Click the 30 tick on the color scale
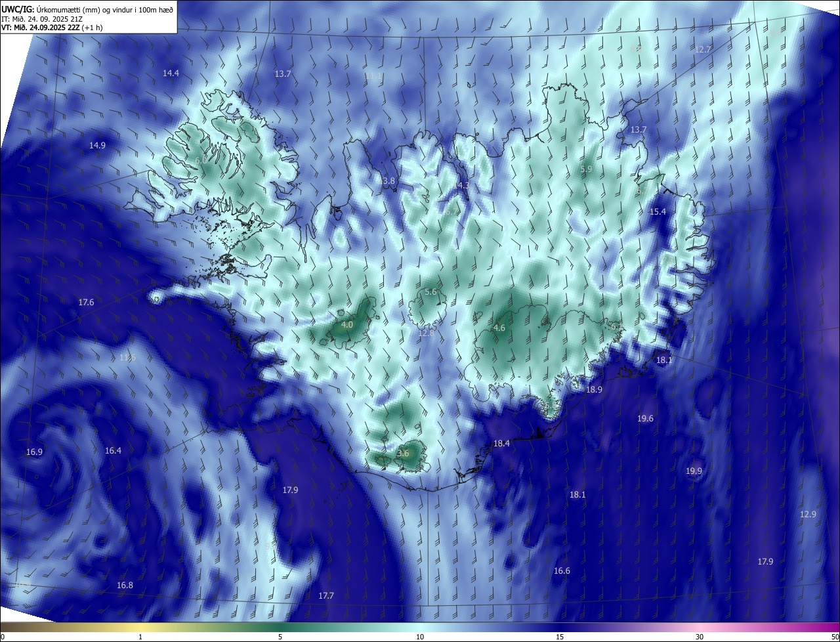 [700, 637]
